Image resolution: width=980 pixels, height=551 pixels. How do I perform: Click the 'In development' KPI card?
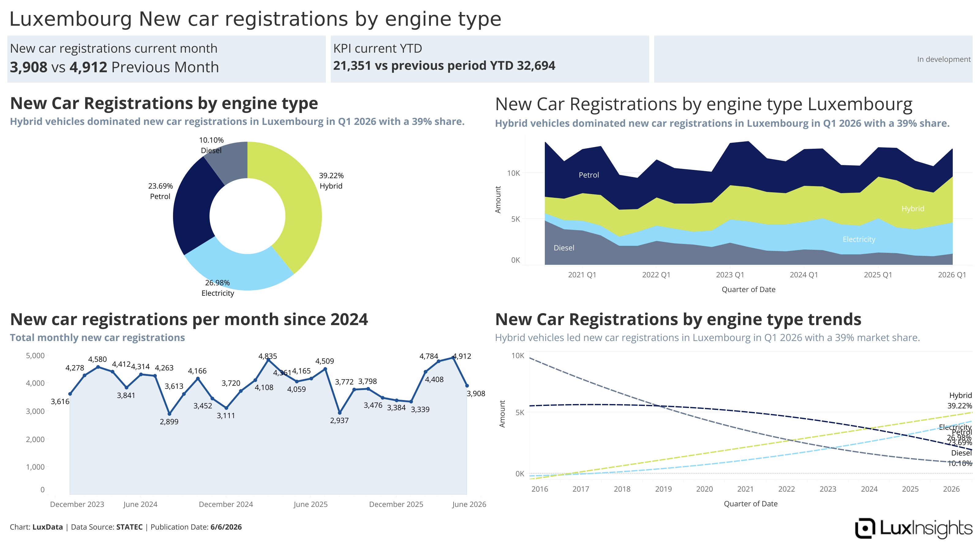click(x=813, y=59)
